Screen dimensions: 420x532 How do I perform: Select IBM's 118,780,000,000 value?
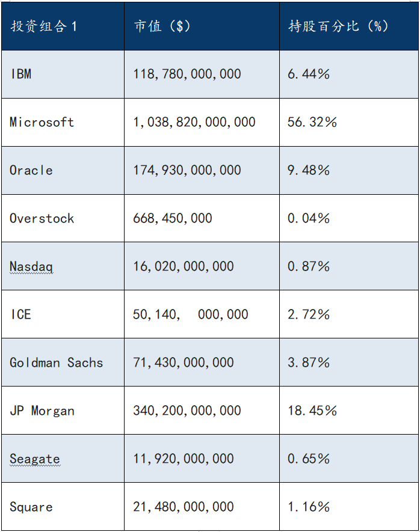[x=187, y=75]
